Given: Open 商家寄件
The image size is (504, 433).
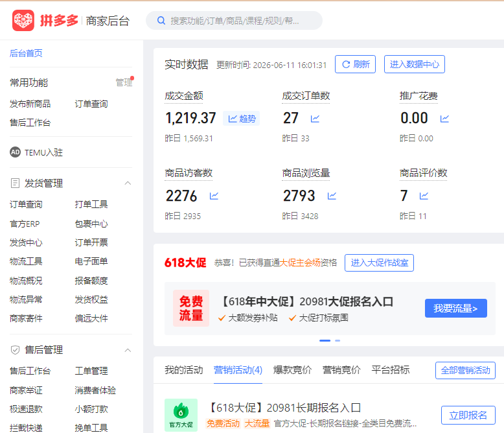Looking at the screenshot, I should point(26,318).
